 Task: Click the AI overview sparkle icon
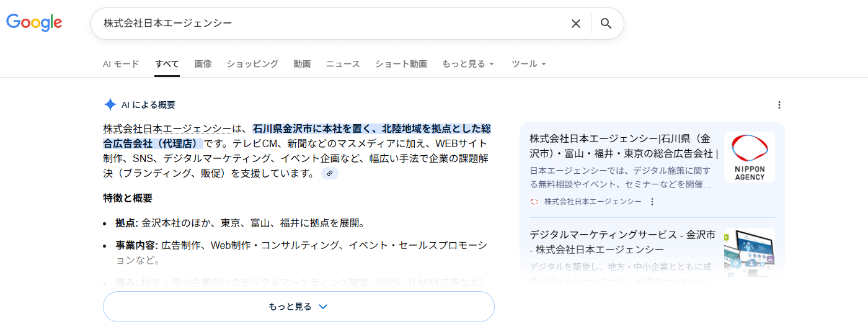click(110, 104)
